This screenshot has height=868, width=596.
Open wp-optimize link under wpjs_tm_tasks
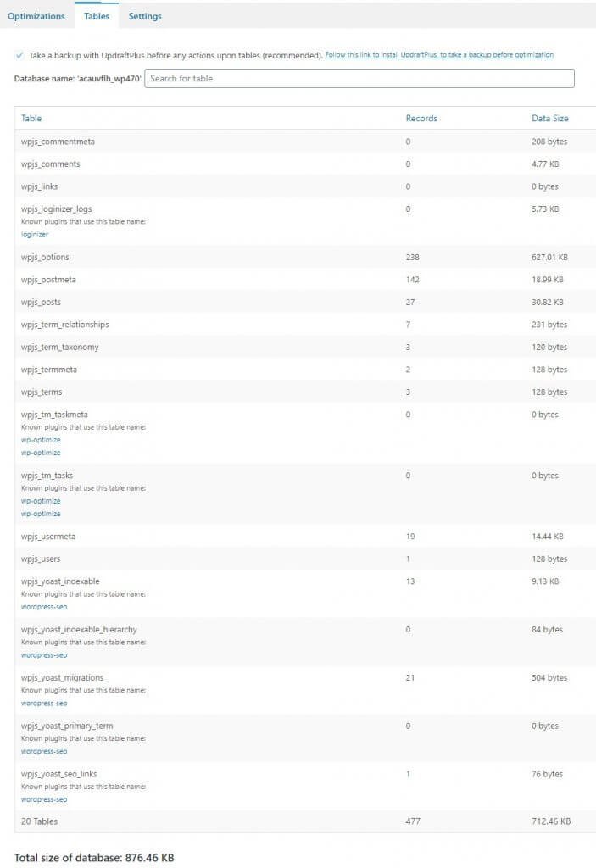click(x=41, y=501)
